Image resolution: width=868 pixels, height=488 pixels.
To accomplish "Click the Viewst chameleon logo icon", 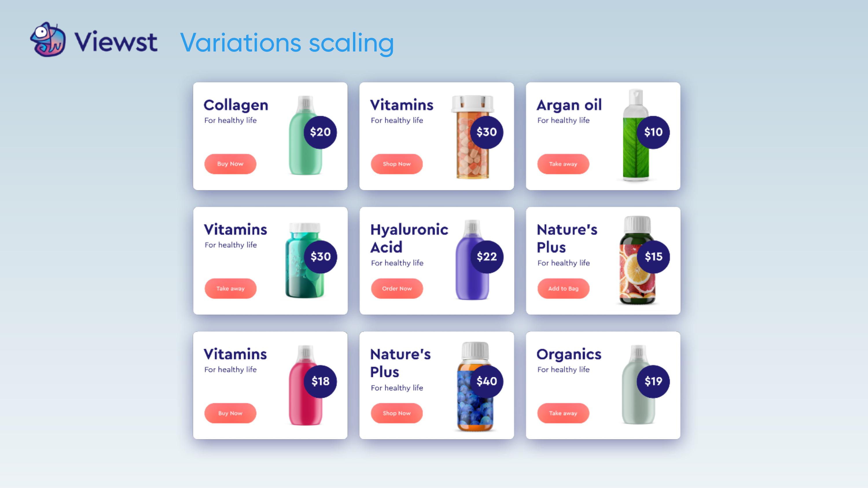I will (48, 40).
